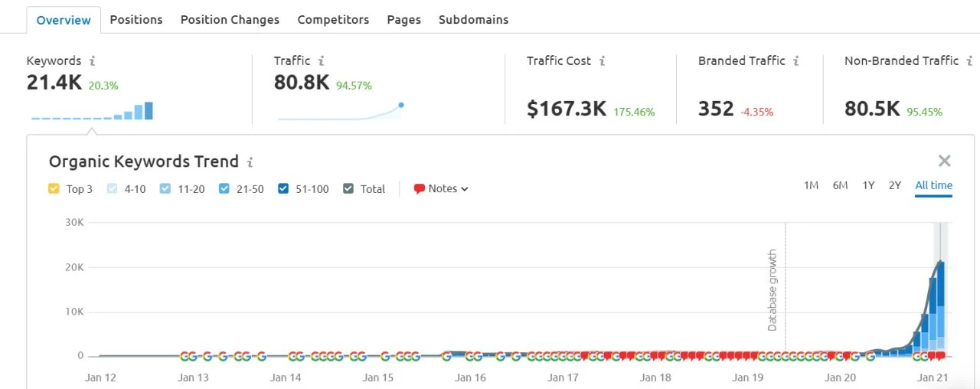Image resolution: width=980 pixels, height=389 pixels.
Task: Click the Traffic sparkline chart
Action: coord(341,111)
